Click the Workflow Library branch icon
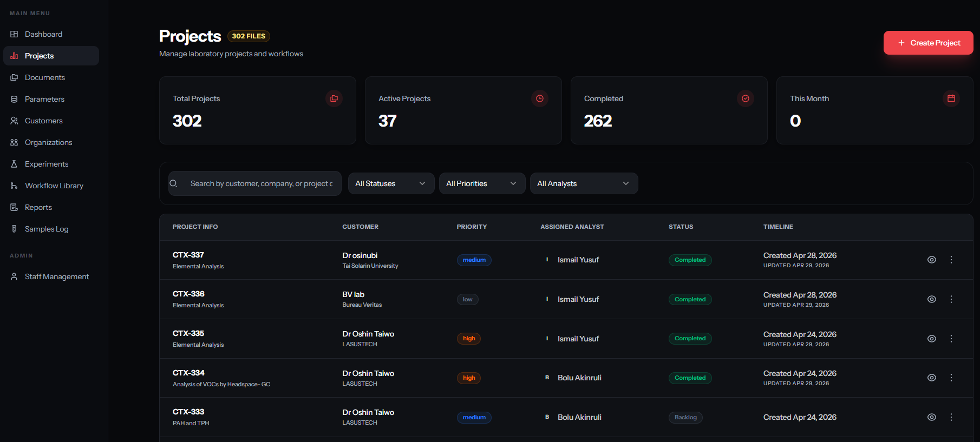 coord(14,186)
